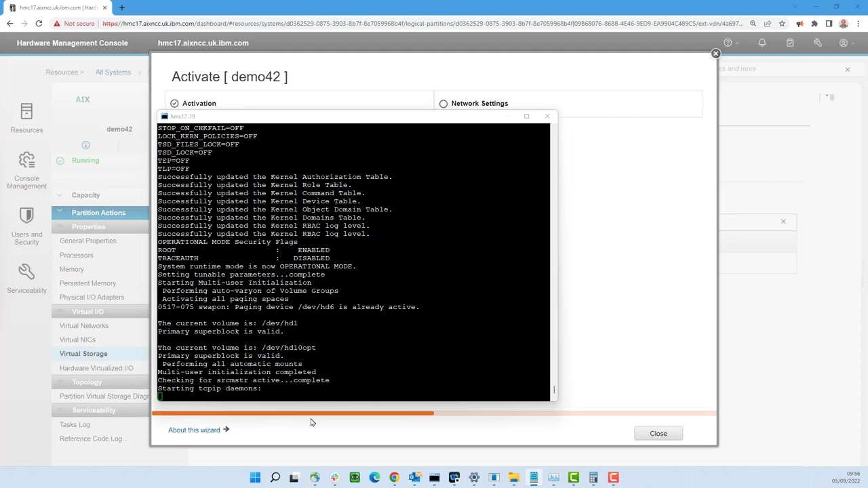Select the Activation step indicator
This screenshot has width=868, height=488.
(174, 104)
